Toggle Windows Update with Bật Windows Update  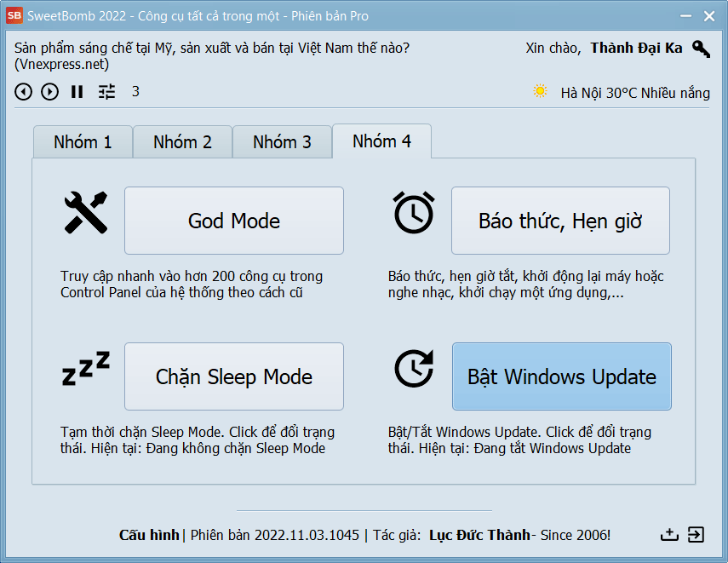pyautogui.click(x=561, y=376)
